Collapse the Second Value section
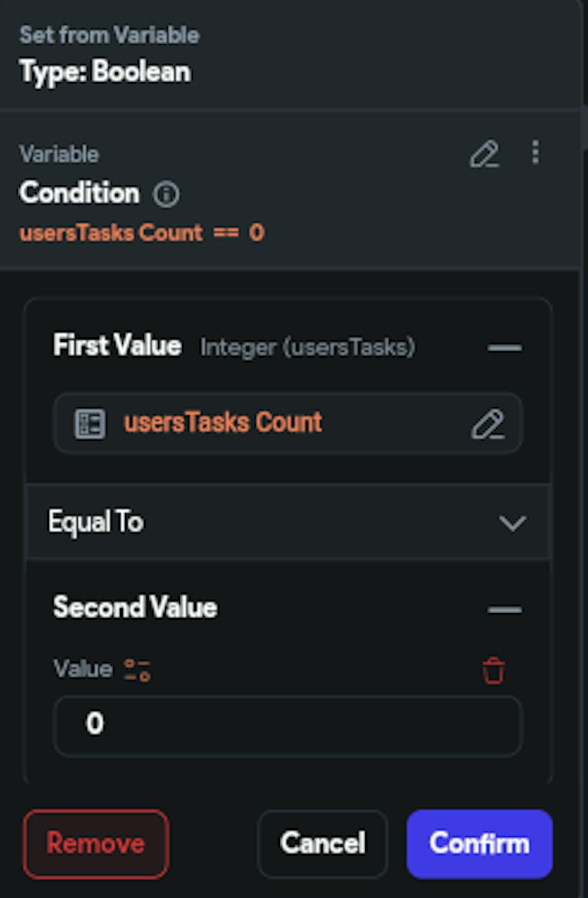Screen dimensions: 588x898 (x=504, y=609)
